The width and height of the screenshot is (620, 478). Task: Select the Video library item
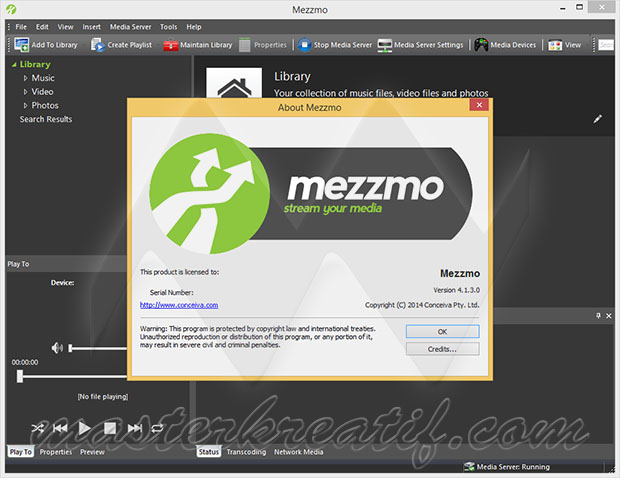pos(42,92)
